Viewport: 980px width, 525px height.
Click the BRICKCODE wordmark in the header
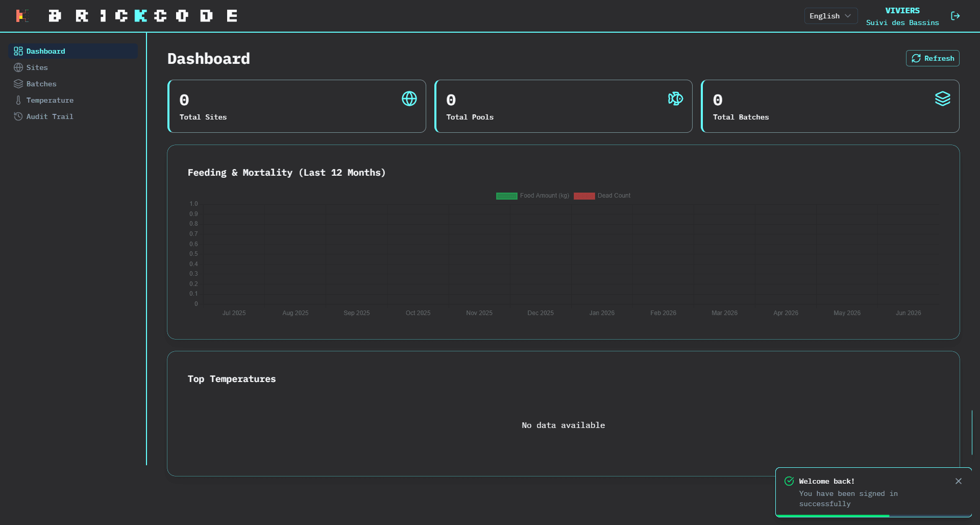pos(143,16)
